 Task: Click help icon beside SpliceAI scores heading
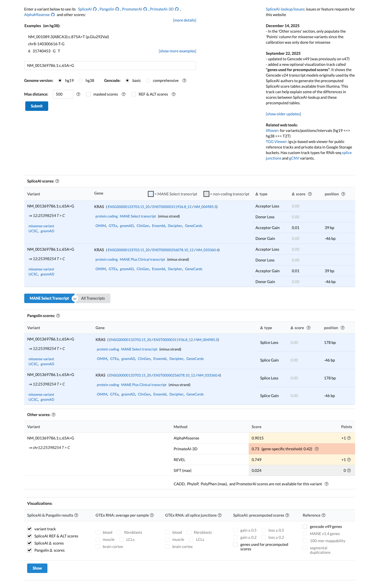click(57, 181)
